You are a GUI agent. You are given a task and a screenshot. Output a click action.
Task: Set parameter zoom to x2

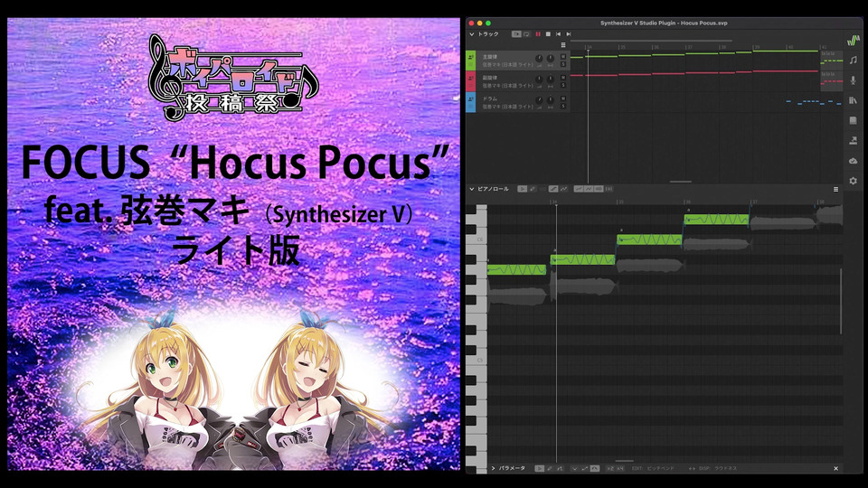coord(610,469)
